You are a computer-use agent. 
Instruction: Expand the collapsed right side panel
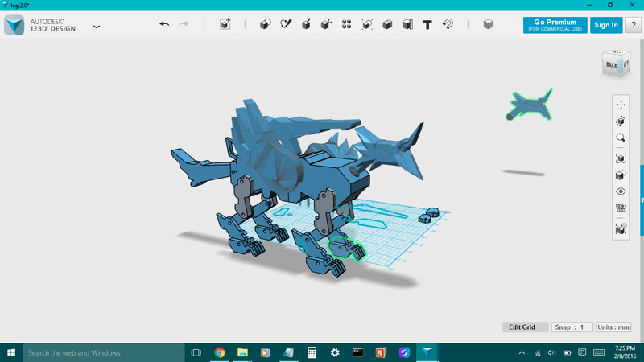(x=642, y=200)
